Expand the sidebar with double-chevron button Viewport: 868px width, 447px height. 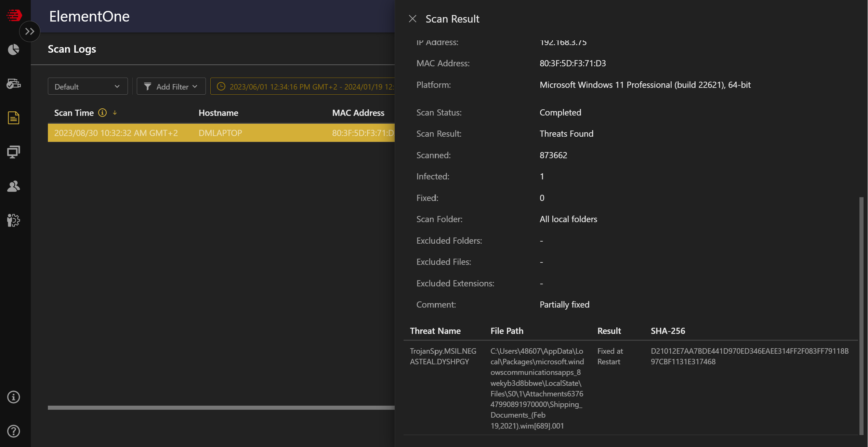point(30,31)
